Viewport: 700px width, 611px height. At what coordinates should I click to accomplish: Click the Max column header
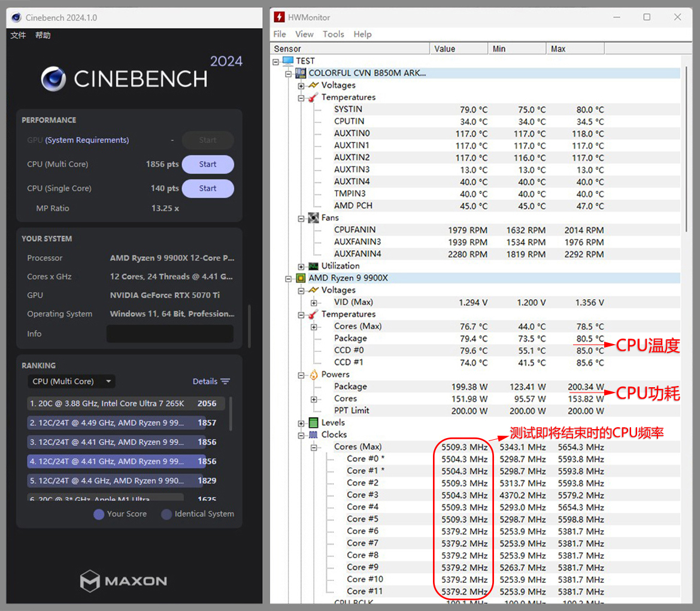575,48
